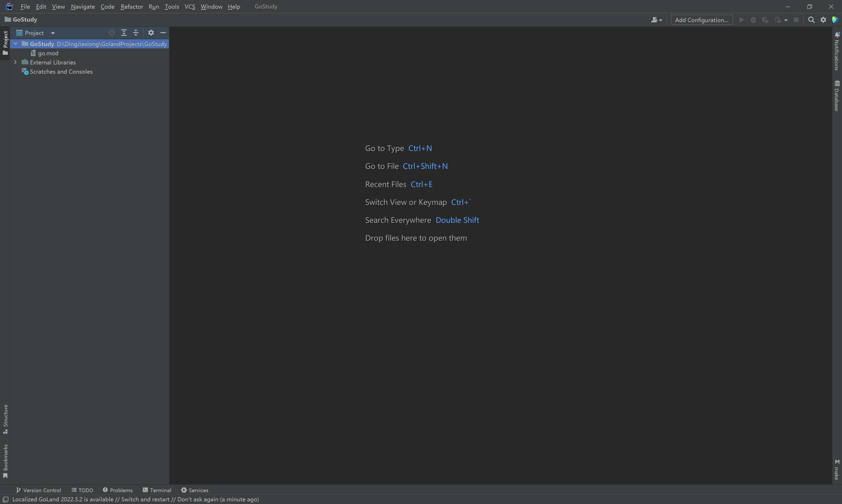Click tool windows quick access icon
The image size is (842, 504).
6,499
